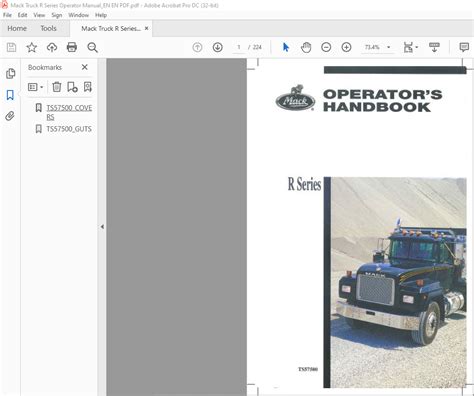Switch to the Tools tab

coord(48,28)
